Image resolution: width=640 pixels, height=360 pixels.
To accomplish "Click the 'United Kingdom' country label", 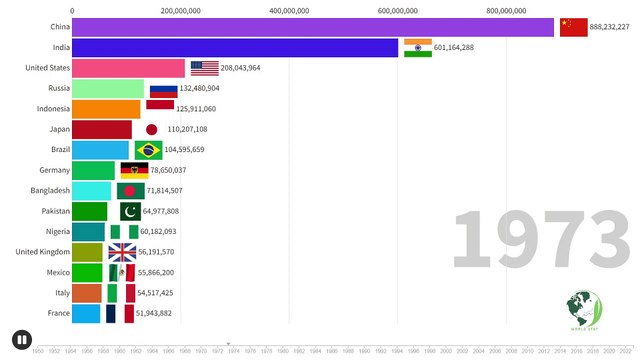I will coord(42,252).
